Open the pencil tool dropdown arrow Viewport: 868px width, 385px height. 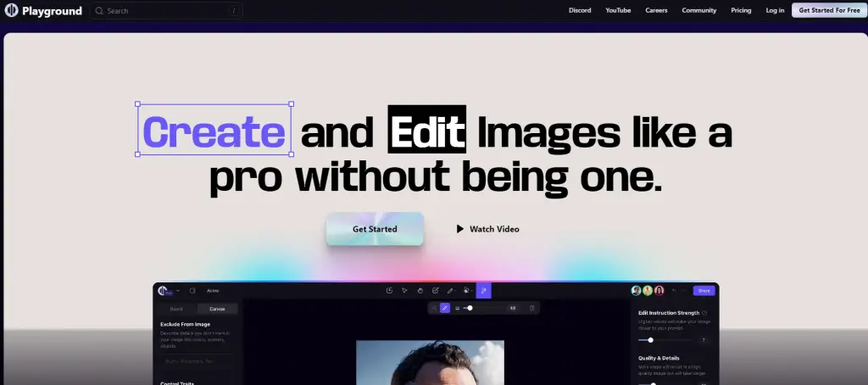(456, 291)
